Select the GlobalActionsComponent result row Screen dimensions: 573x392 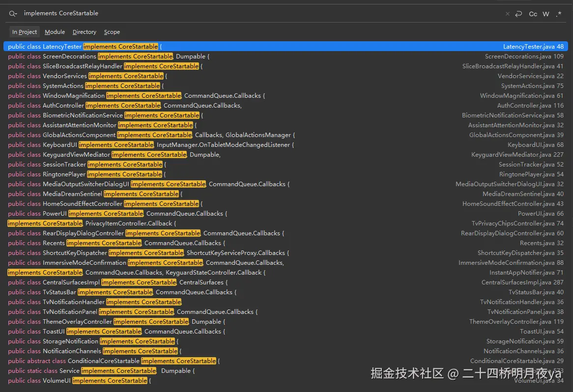pos(286,135)
